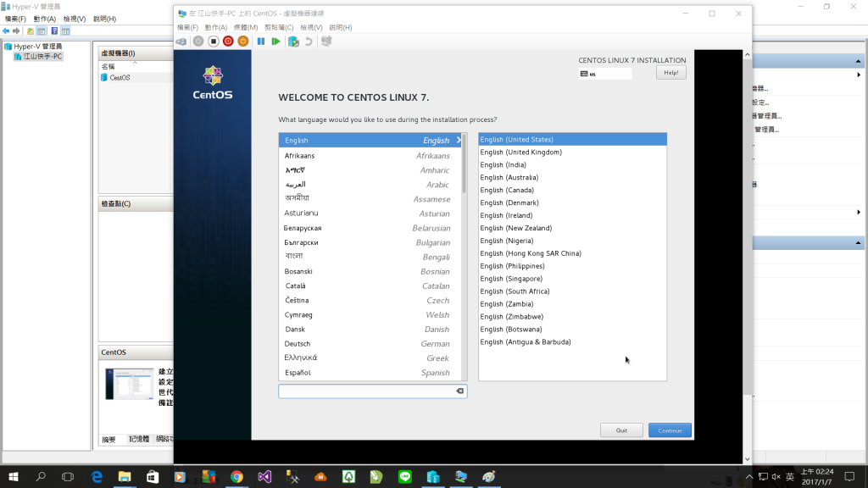Turn off the VM with black square icon

click(213, 42)
